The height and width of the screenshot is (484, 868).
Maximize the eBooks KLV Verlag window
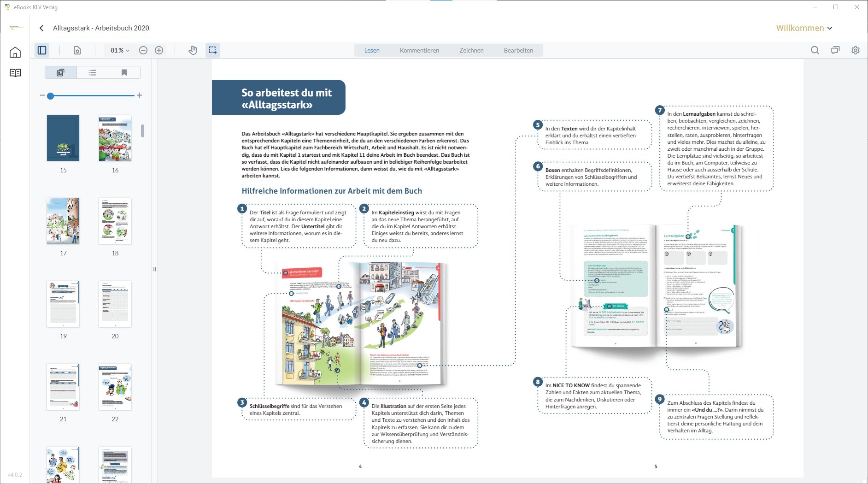tap(836, 7)
